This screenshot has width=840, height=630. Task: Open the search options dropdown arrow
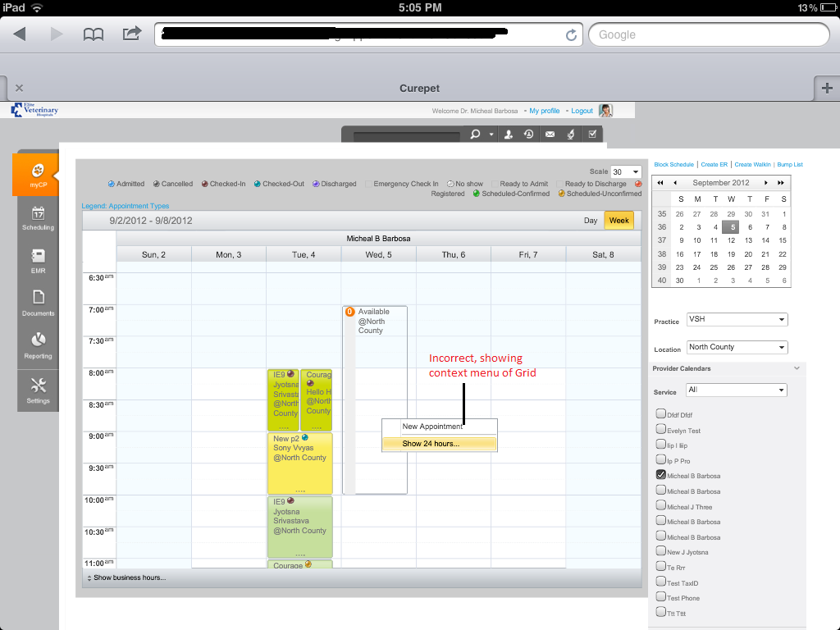click(x=491, y=135)
